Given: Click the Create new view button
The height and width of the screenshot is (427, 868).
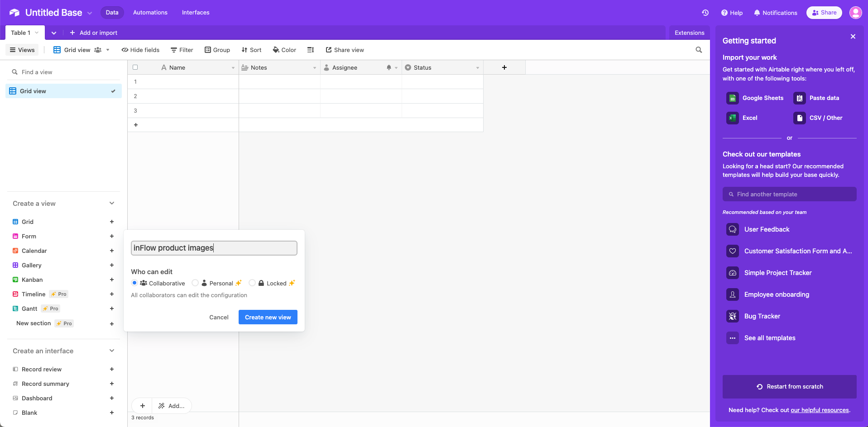Looking at the screenshot, I should pos(268,317).
